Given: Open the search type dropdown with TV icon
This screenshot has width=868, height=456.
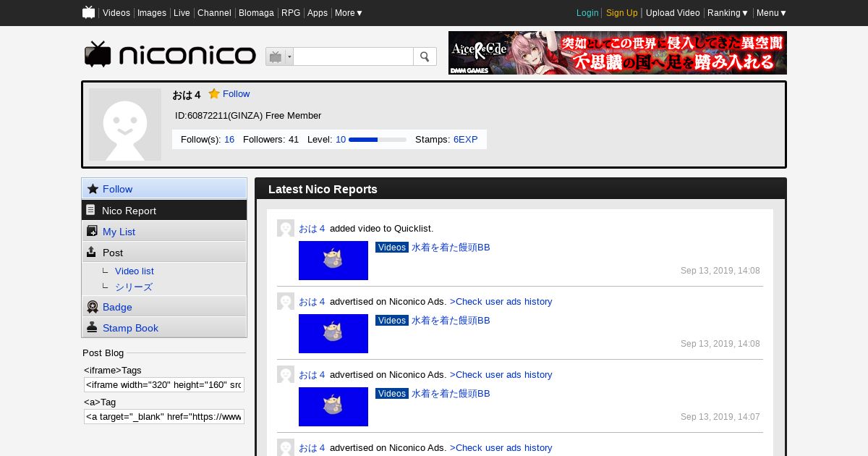Looking at the screenshot, I should [x=279, y=56].
